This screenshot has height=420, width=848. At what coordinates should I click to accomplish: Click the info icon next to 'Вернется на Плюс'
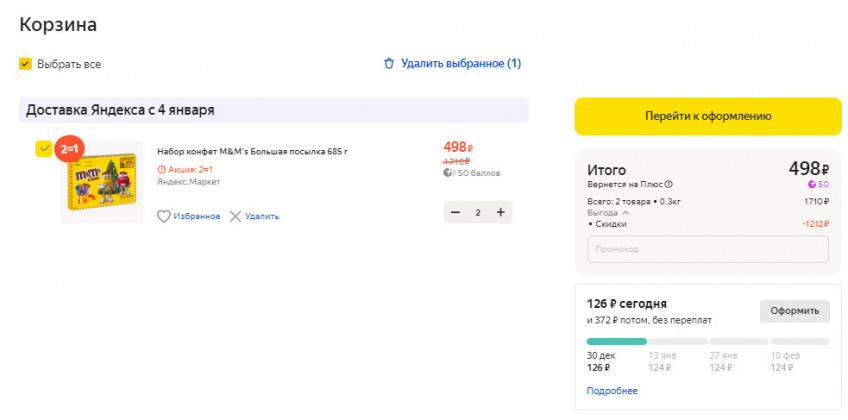point(669,184)
